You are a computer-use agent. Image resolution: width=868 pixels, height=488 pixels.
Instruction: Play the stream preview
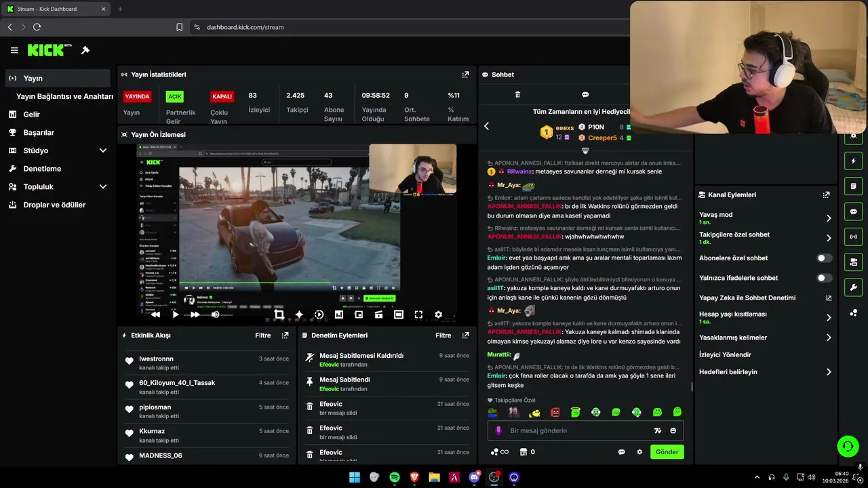point(175,314)
